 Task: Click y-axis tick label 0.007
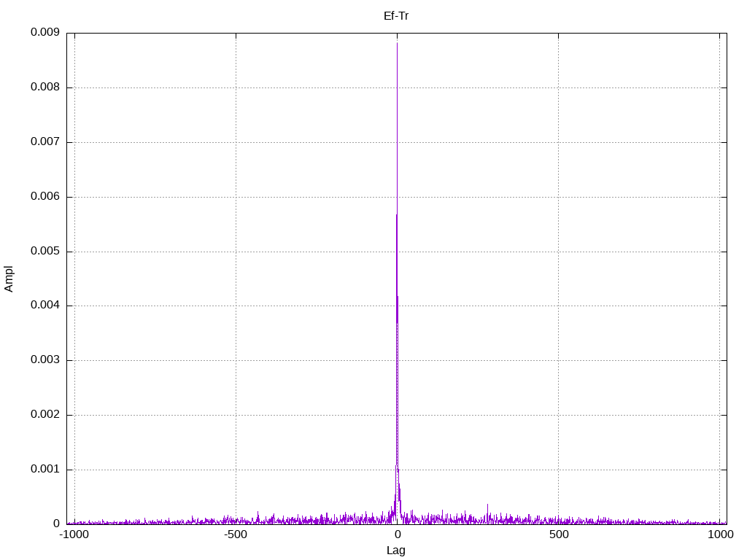(45, 141)
